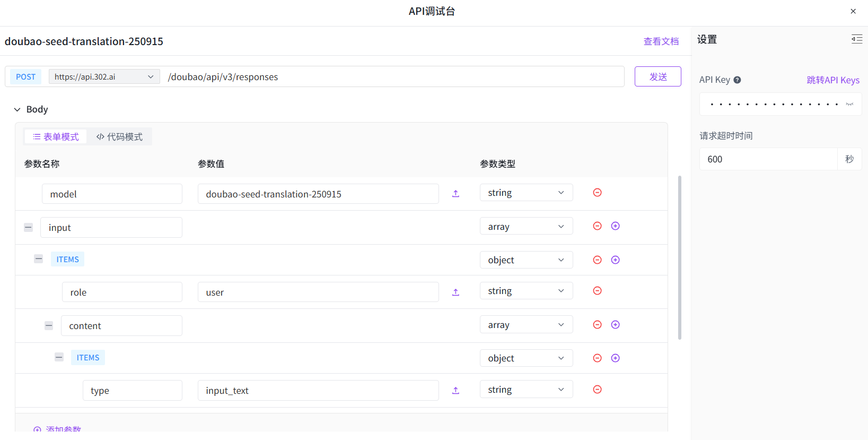Add a child item to input array
The width and height of the screenshot is (868, 440).
pyautogui.click(x=615, y=226)
